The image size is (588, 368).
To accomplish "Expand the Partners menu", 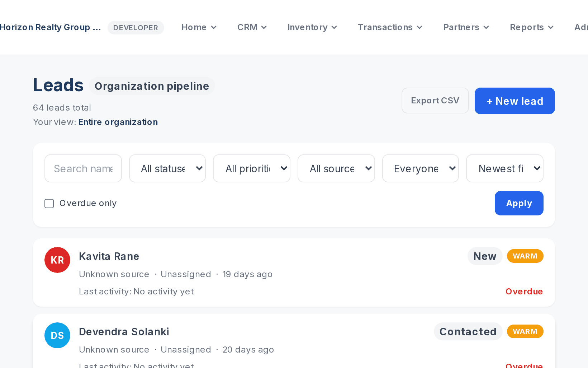I will (x=466, y=27).
